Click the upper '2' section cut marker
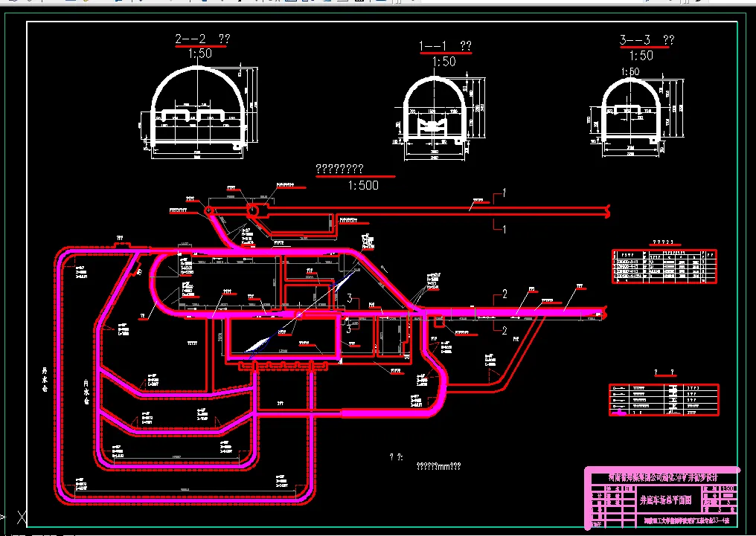This screenshot has height=536, width=756. pyautogui.click(x=504, y=294)
